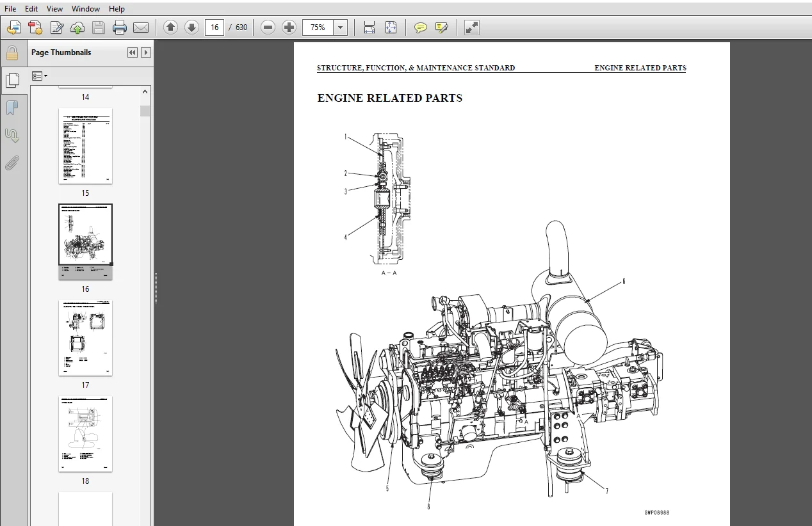Click the Fit width scrolling icon
812x526 pixels.
click(x=369, y=28)
